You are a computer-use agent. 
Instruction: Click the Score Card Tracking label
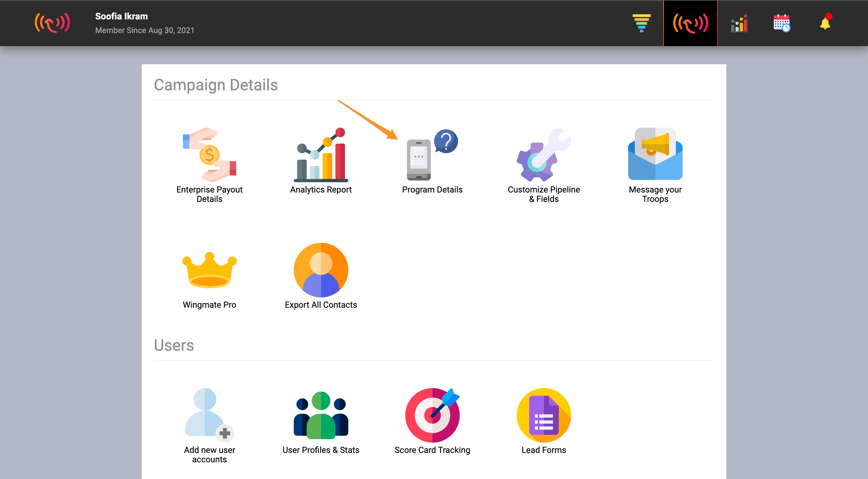tap(432, 450)
